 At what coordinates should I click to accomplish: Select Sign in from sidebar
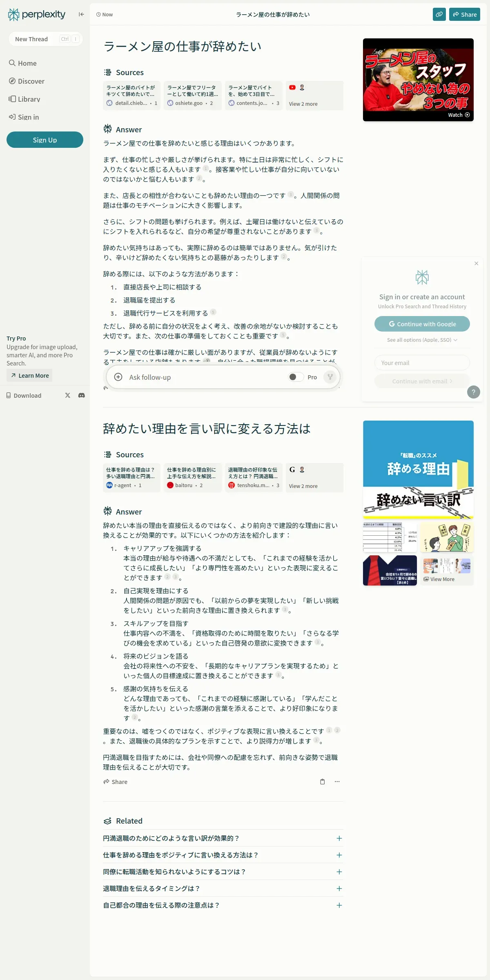(24, 117)
